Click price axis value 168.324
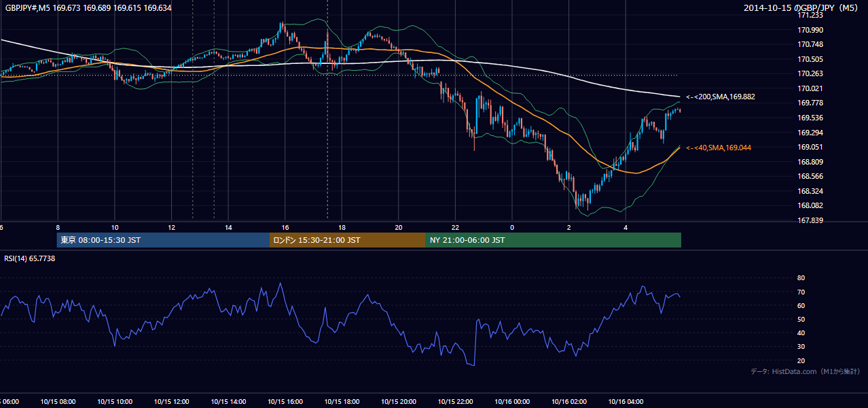Image resolution: width=868 pixels, height=408 pixels. coord(810,191)
